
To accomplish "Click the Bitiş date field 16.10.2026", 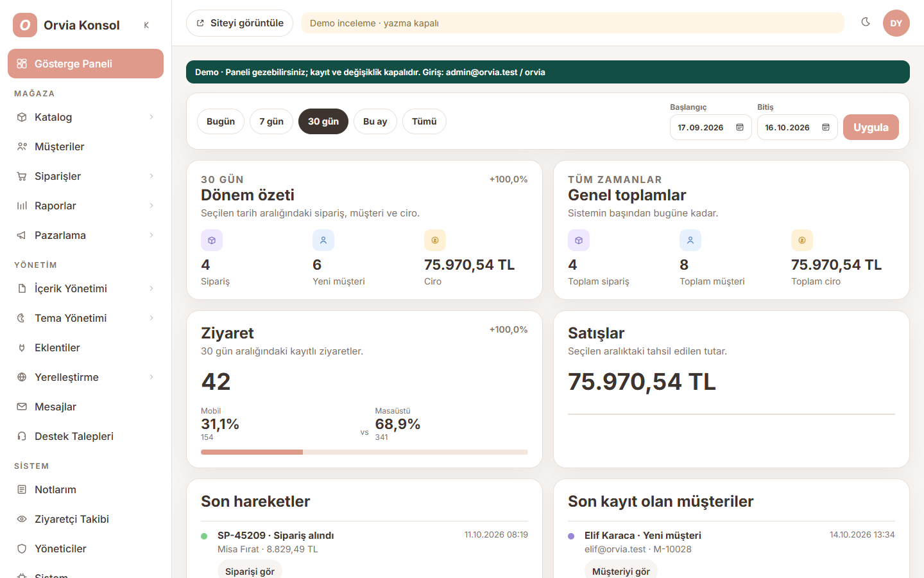I will [x=798, y=127].
